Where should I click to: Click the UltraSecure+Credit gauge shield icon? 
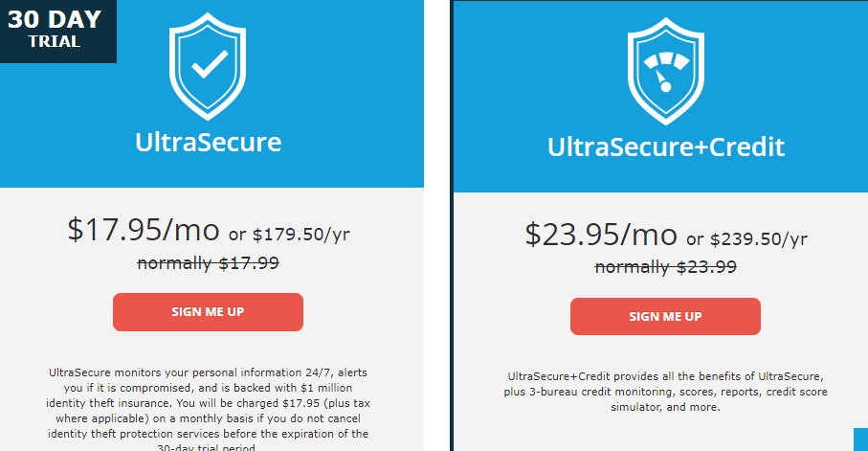pyautogui.click(x=665, y=71)
